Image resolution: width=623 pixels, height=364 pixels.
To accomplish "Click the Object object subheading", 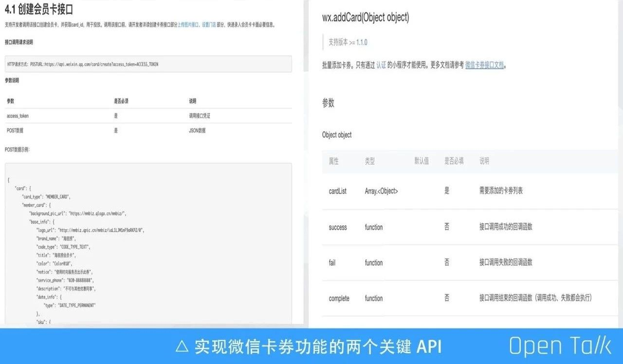I will [337, 135].
